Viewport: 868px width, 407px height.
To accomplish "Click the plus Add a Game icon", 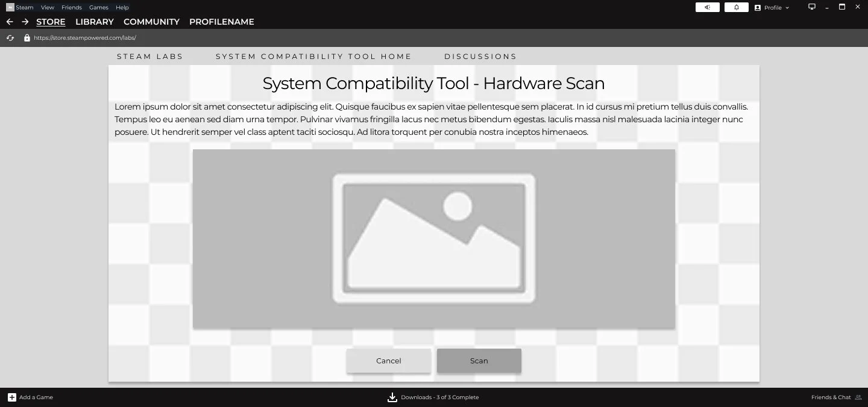I will pyautogui.click(x=12, y=397).
